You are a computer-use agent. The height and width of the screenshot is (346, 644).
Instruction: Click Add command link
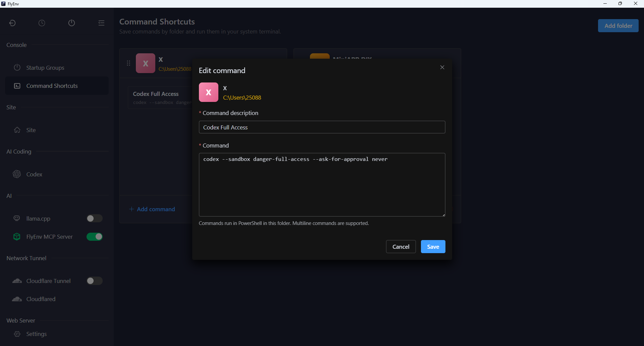point(152,209)
